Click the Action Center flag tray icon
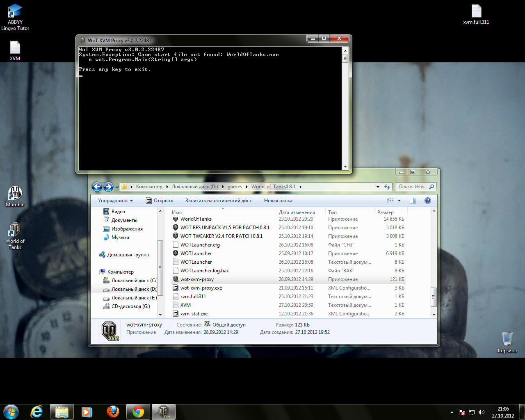This screenshot has height=420, width=525. [x=462, y=412]
